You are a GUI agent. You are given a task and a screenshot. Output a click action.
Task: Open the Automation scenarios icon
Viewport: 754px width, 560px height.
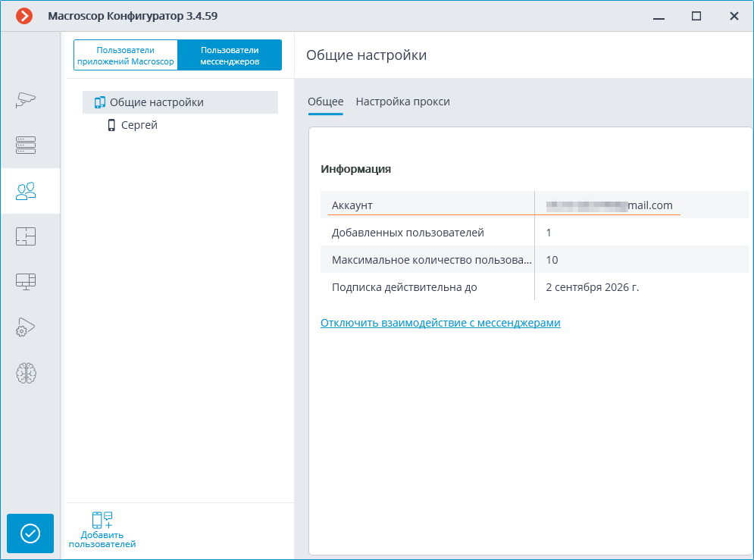point(27,327)
